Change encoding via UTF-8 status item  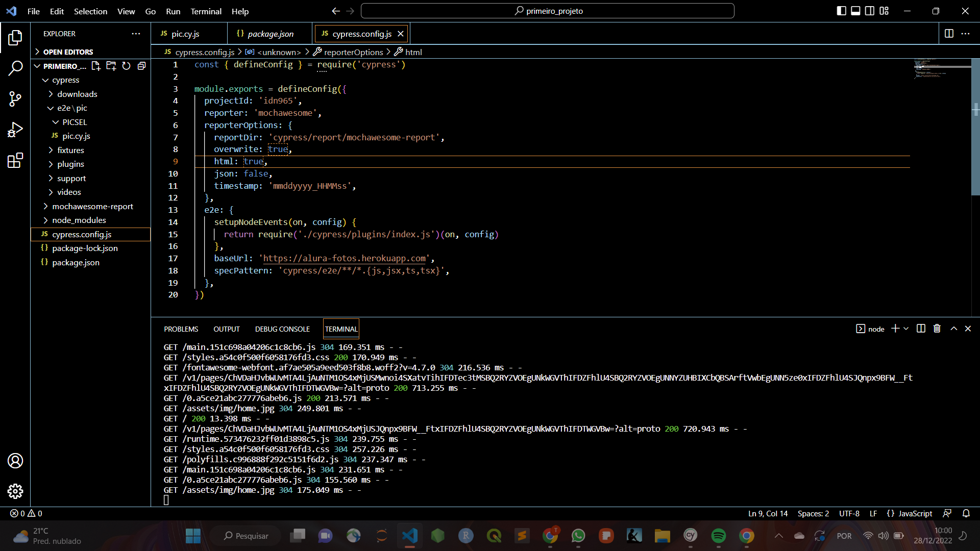coord(849,513)
